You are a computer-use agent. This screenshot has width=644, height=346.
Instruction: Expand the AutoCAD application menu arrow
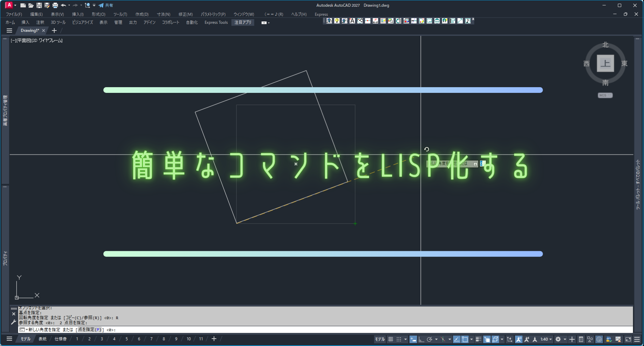coord(15,5)
